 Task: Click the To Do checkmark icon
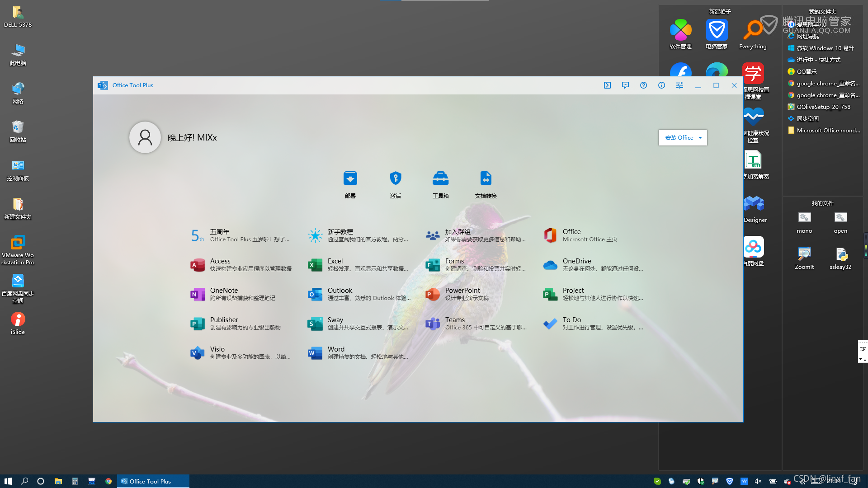pyautogui.click(x=550, y=324)
